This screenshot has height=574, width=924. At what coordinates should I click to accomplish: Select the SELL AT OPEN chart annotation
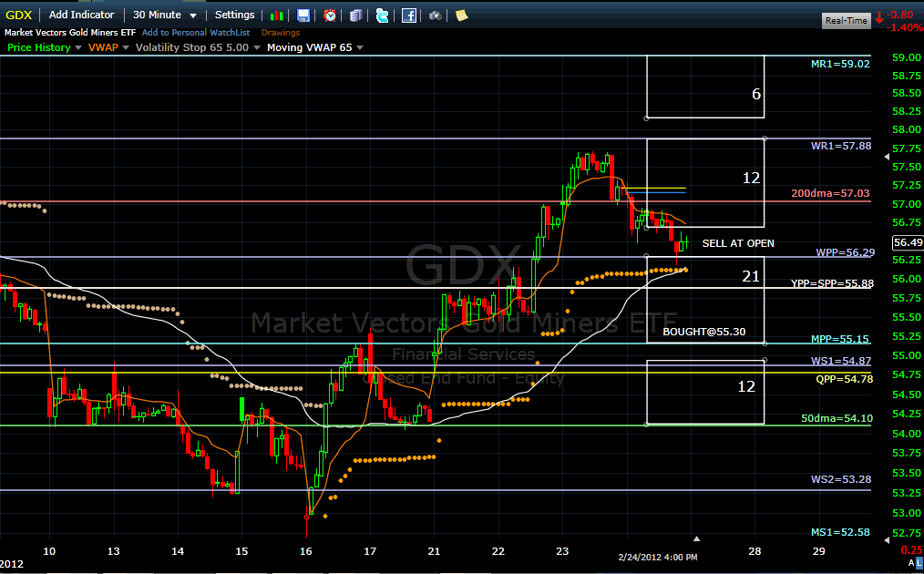[x=738, y=243]
